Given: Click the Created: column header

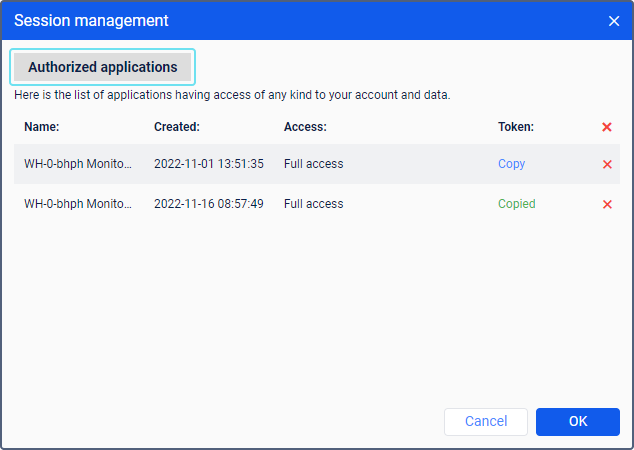Looking at the screenshot, I should 177,127.
